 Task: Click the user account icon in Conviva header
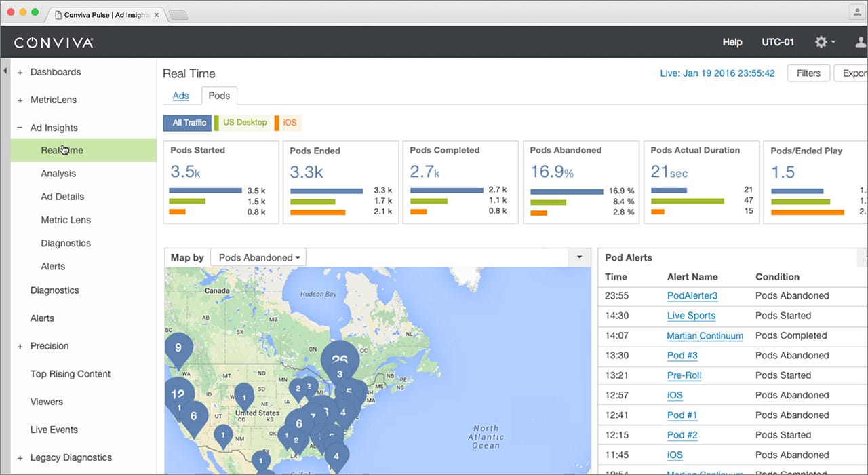click(x=861, y=42)
